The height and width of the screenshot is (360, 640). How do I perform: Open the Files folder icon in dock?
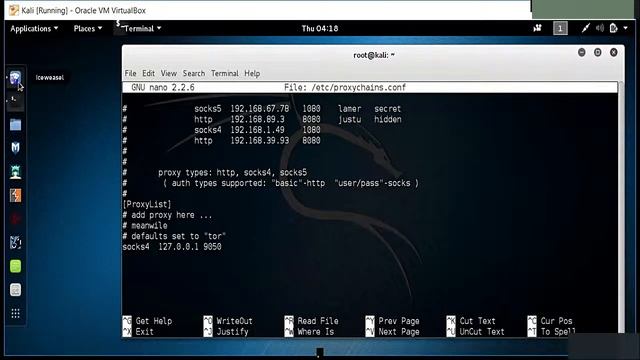tap(16, 124)
